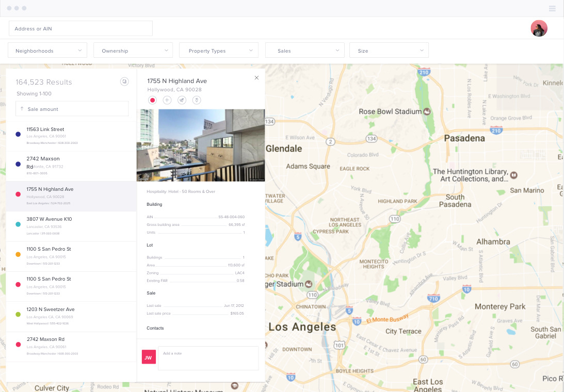Click the zoning value LAC4

click(239, 273)
